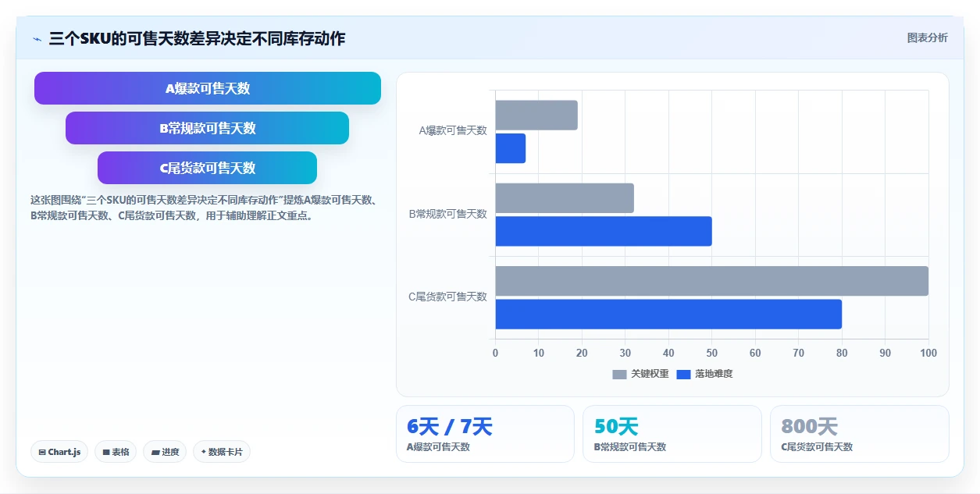
Task: Select the B常规款可售天数 funnel bar
Action: click(x=208, y=128)
